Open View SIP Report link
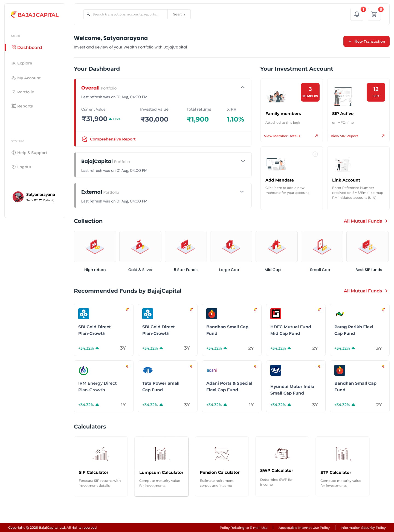Image resolution: width=394 pixels, height=532 pixels. 344,136
